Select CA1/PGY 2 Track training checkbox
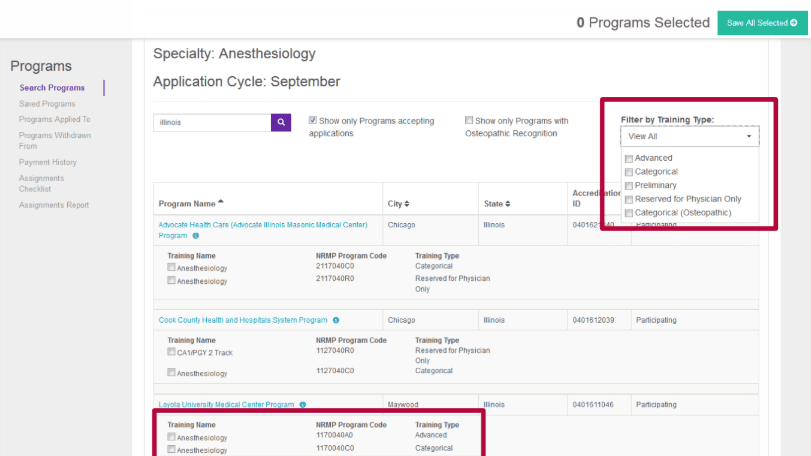The width and height of the screenshot is (811, 456). coord(171,352)
